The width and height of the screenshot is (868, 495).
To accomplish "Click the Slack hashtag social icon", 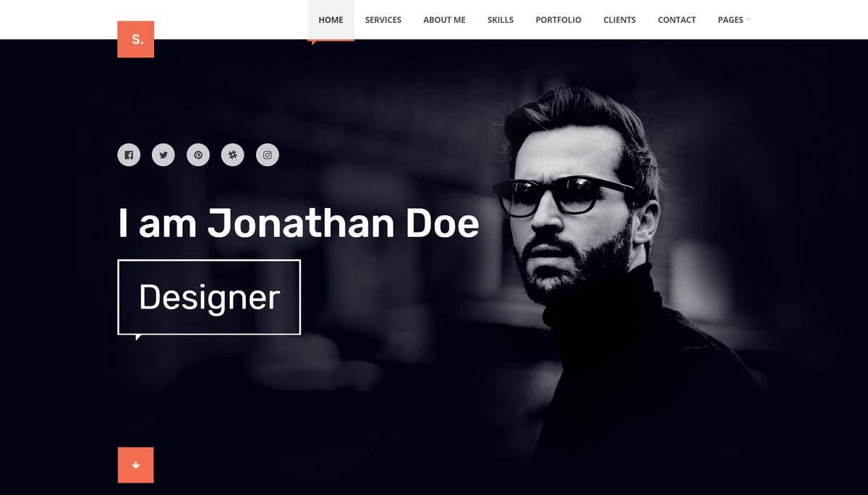I will [233, 155].
